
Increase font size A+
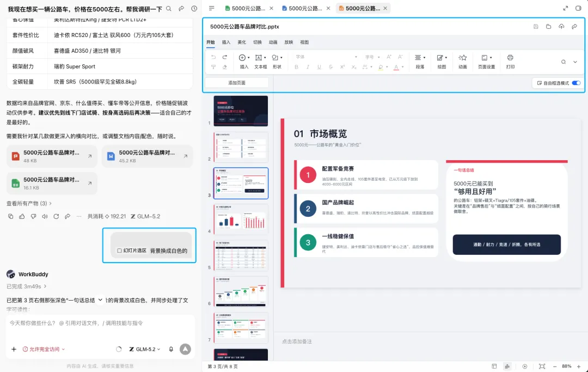click(x=389, y=57)
